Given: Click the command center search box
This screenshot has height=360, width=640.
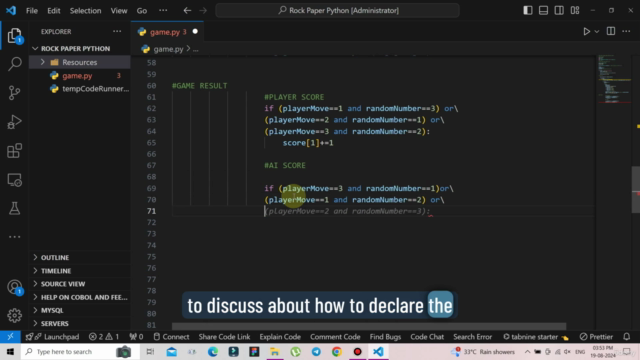Looking at the screenshot, I should (x=338, y=10).
